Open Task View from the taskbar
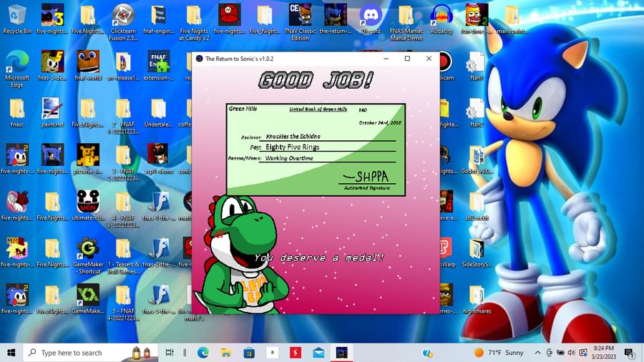Screen dimensions: 644x362 (169, 353)
